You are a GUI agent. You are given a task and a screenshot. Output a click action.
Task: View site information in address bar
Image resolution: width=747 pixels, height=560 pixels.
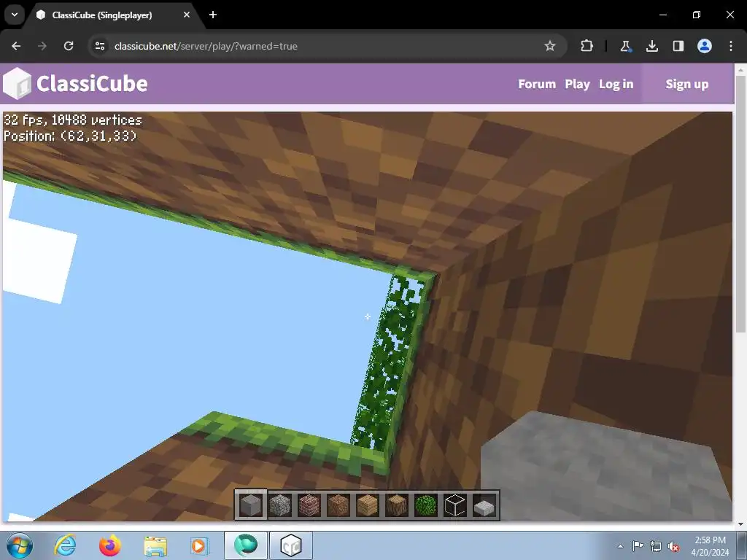(x=99, y=46)
